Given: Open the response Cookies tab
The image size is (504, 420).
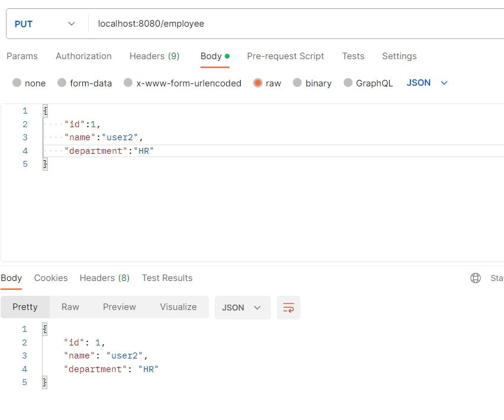Looking at the screenshot, I should [x=51, y=278].
